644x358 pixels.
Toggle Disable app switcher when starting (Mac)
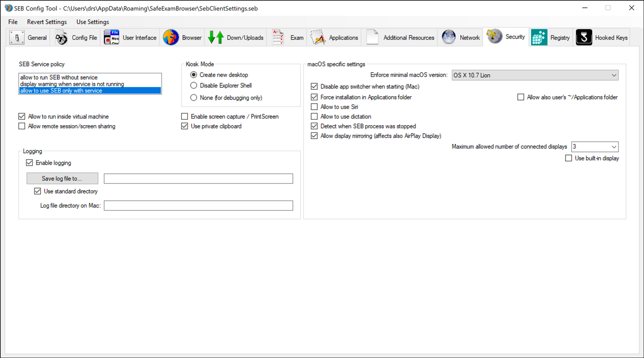pyautogui.click(x=314, y=86)
